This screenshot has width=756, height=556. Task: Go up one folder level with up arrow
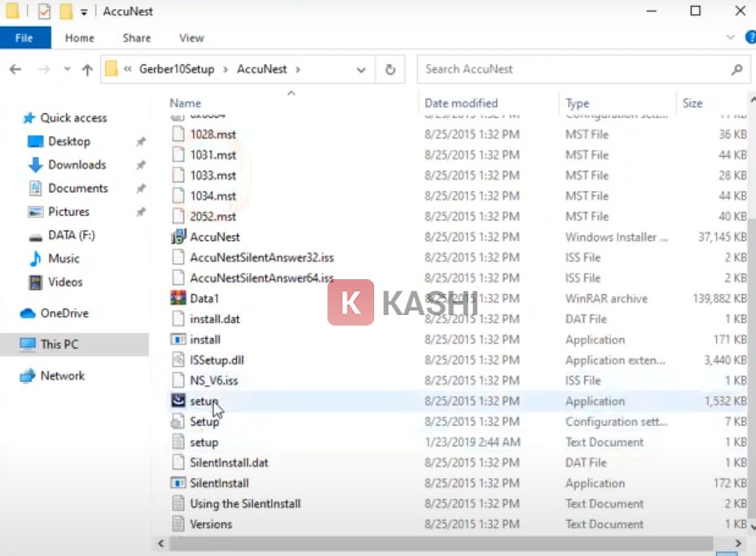click(x=87, y=70)
